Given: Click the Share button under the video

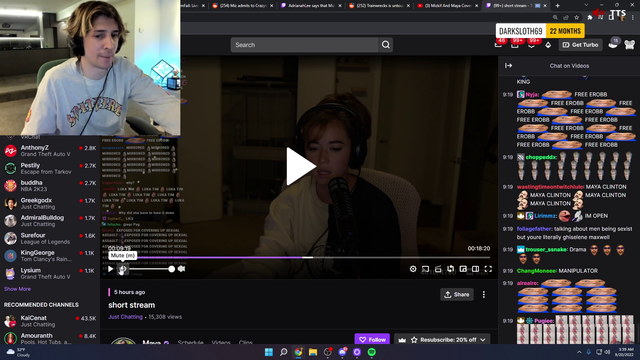Looking at the screenshot, I should [x=457, y=294].
